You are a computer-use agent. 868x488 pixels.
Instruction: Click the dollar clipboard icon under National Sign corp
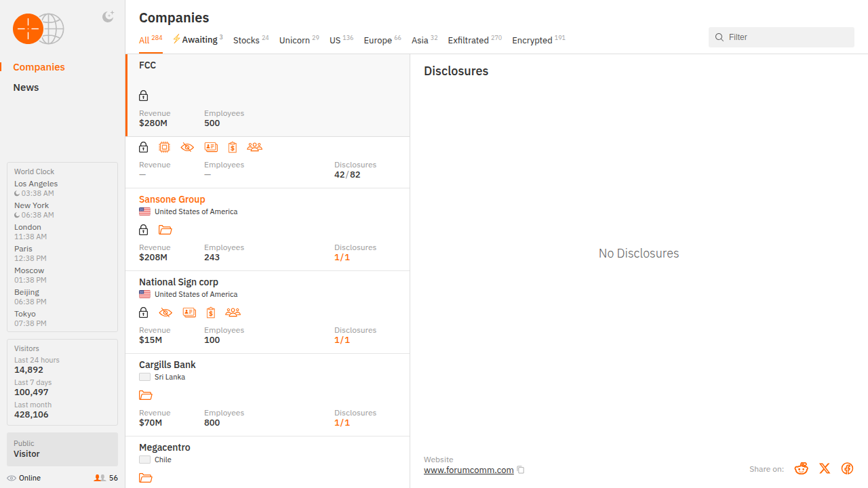211,312
